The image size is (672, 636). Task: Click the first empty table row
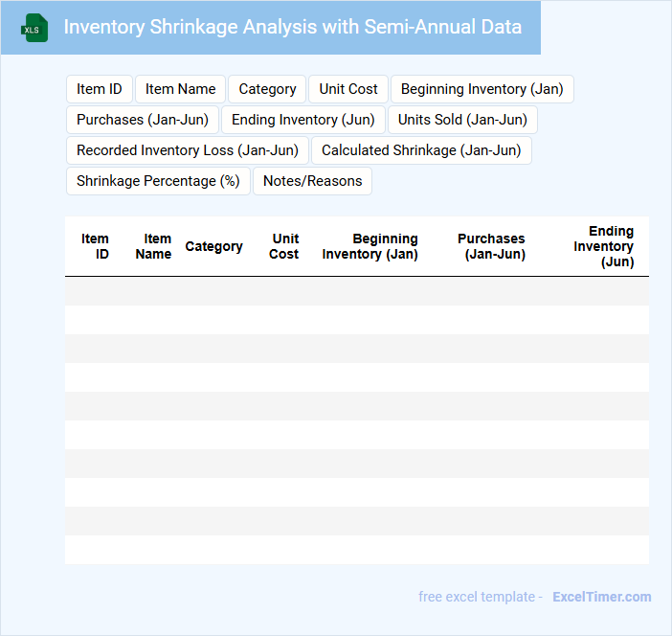(x=356, y=291)
